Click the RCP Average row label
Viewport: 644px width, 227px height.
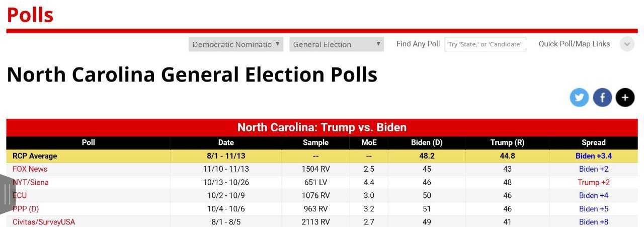35,156
